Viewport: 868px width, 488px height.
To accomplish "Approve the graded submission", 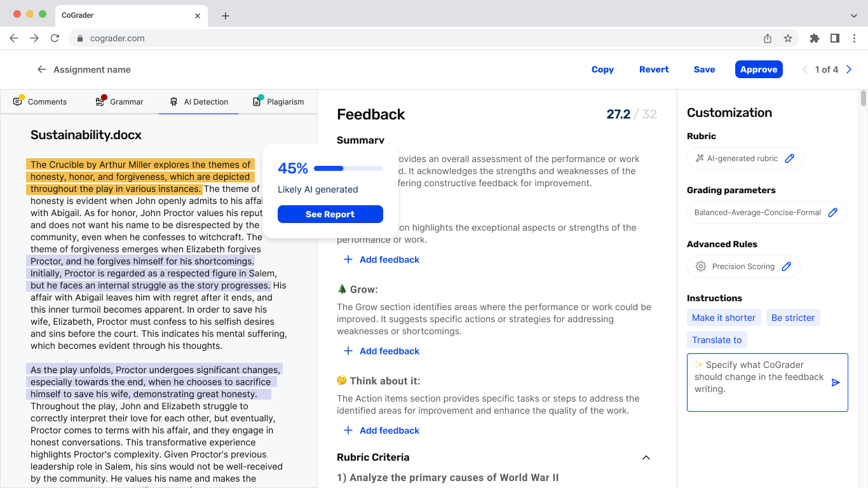I will [x=759, y=70].
